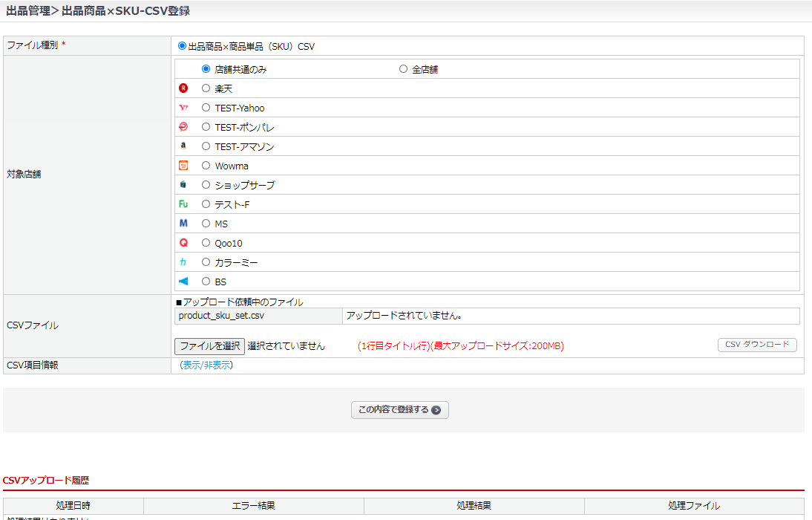The image size is (812, 520).
Task: Choose the TEST-アマゾン radio button
Action: [206, 146]
